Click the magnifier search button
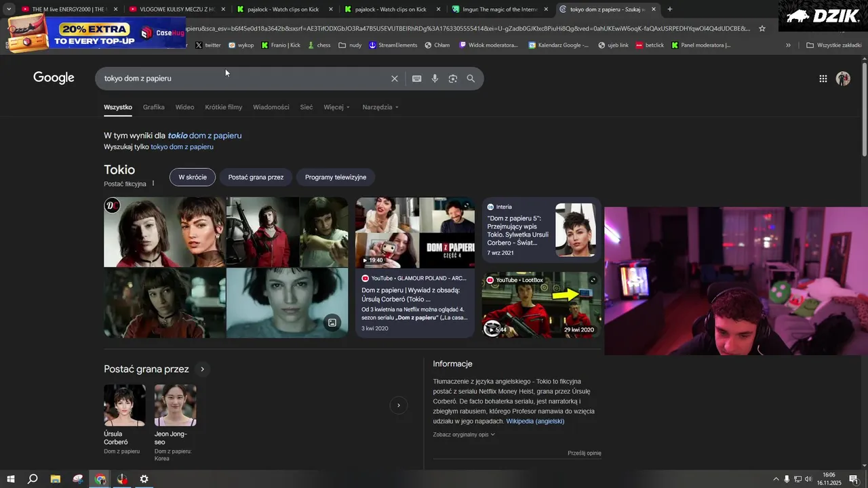868x488 pixels. click(471, 79)
